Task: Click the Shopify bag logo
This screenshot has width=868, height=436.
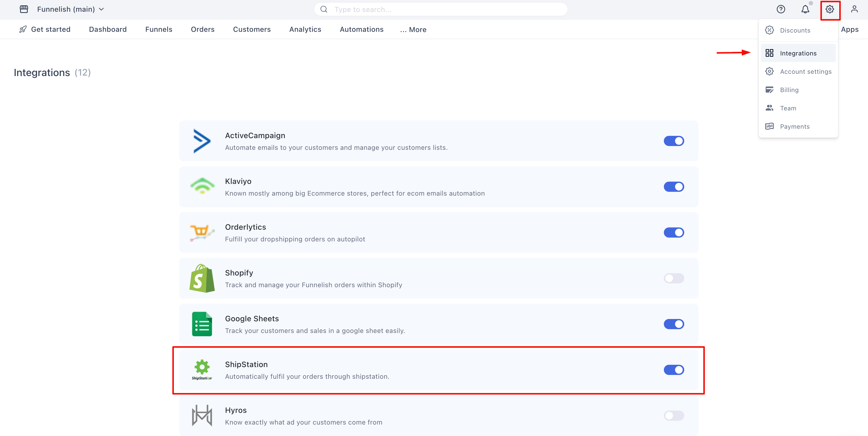Action: (x=202, y=279)
